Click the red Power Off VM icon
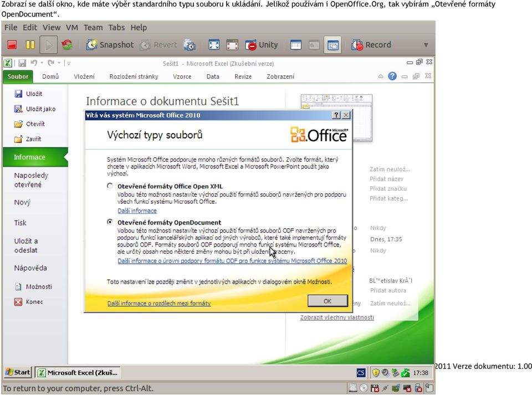This screenshot has width=532, height=395. 12,45
